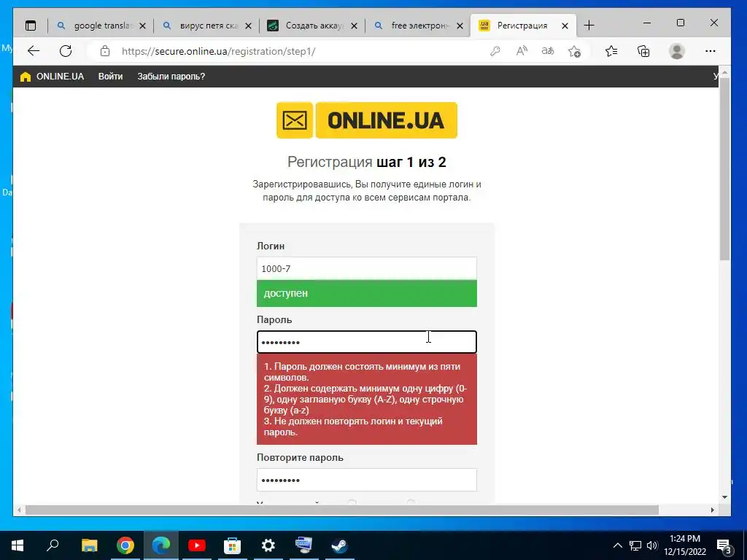This screenshot has width=747, height=560.
Task: Click the taskbar clock showing 1:24 PM
Action: point(685,545)
